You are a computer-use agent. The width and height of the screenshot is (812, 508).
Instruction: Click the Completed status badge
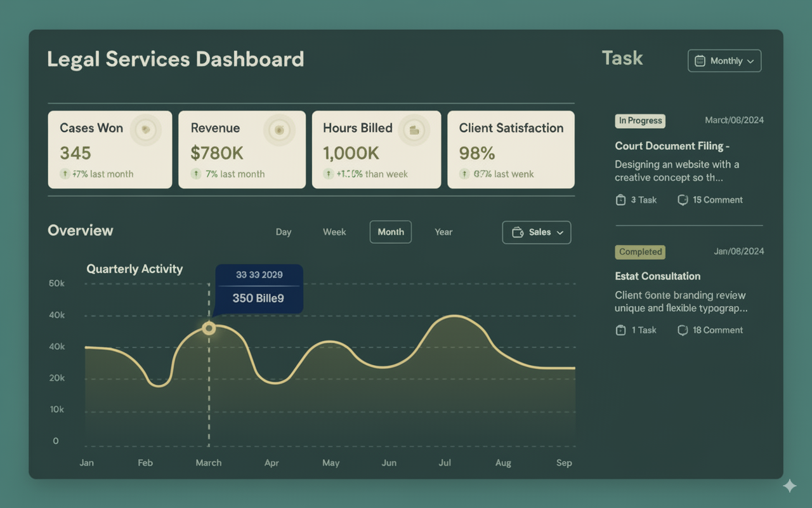pyautogui.click(x=640, y=252)
